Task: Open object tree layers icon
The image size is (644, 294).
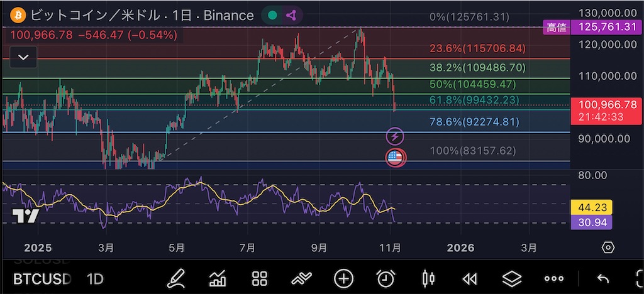Action: pos(512,280)
